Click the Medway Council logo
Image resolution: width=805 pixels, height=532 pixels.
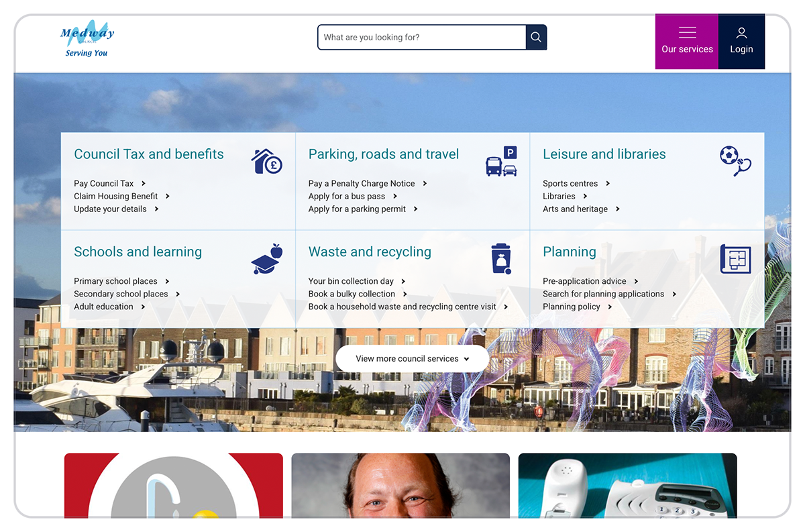[87, 37]
